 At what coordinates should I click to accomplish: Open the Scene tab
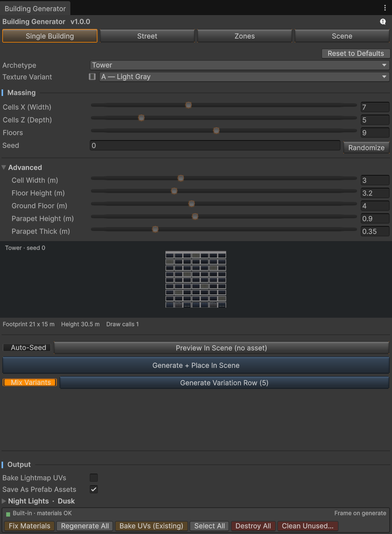[x=342, y=36]
